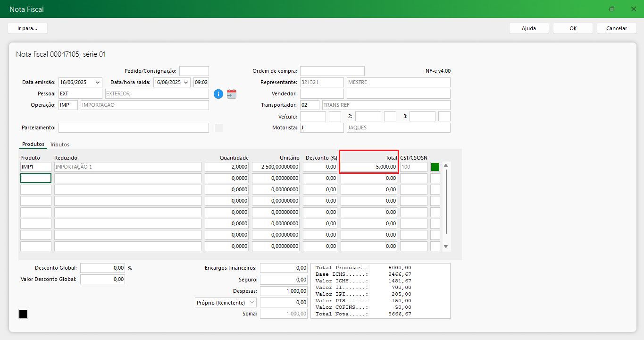Image resolution: width=644 pixels, height=340 pixels.
Task: Close the Nota Fiscal window
Action: pos(633,9)
